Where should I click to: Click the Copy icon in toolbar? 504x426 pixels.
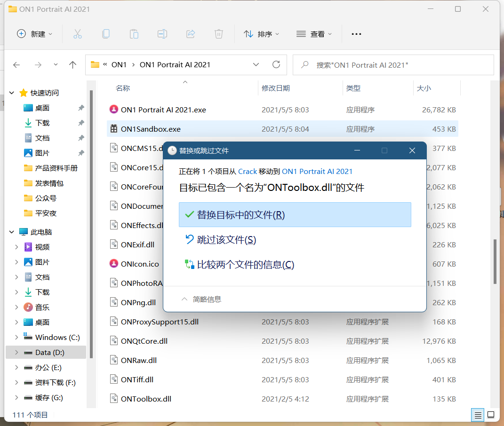[106, 34]
